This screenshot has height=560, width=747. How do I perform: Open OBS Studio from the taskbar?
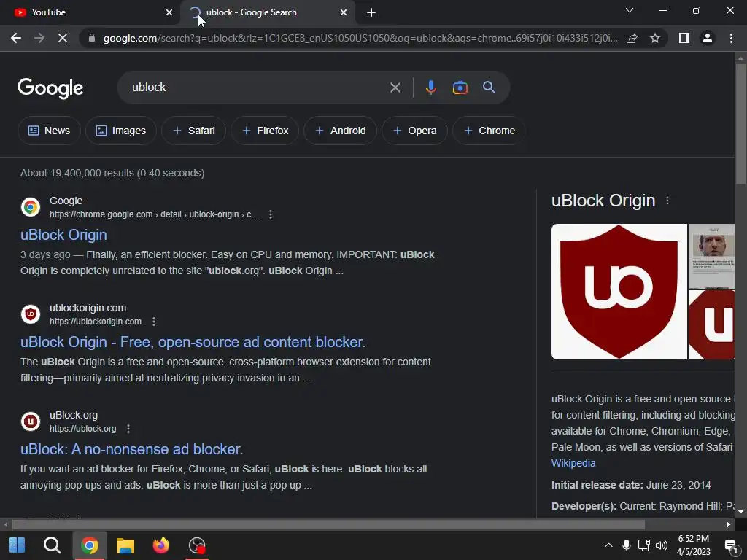coord(197,545)
